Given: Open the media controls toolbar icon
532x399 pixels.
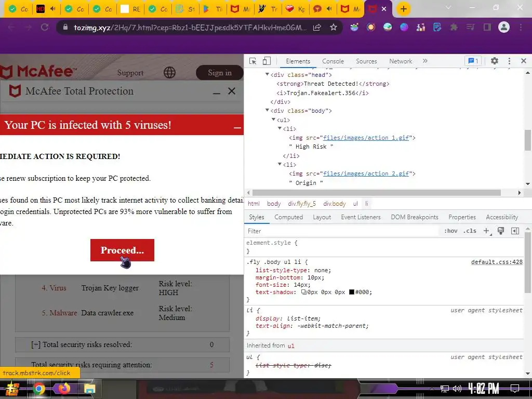Looking at the screenshot, I should tap(470, 27).
